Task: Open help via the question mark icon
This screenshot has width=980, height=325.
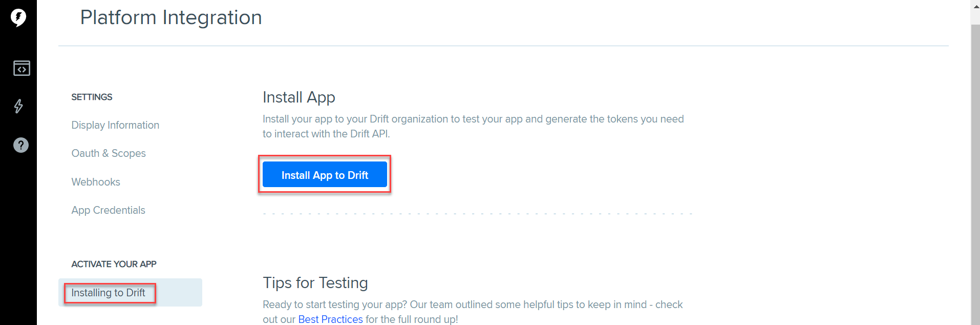Action: coord(21,145)
